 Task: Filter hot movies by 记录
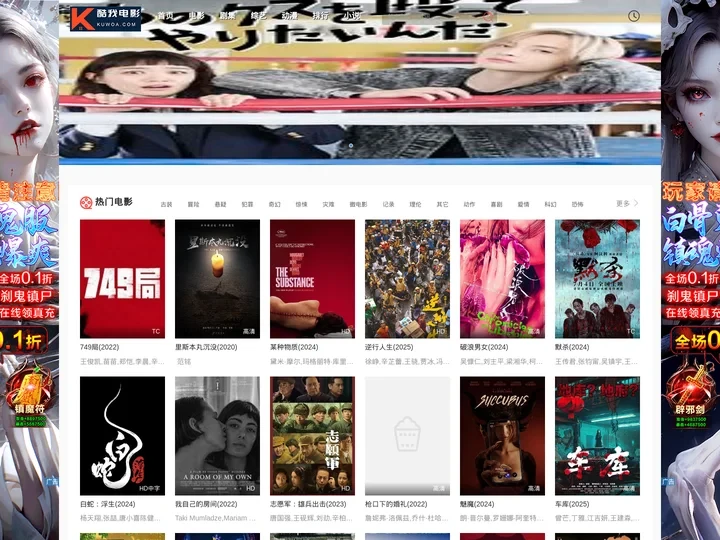(x=388, y=204)
